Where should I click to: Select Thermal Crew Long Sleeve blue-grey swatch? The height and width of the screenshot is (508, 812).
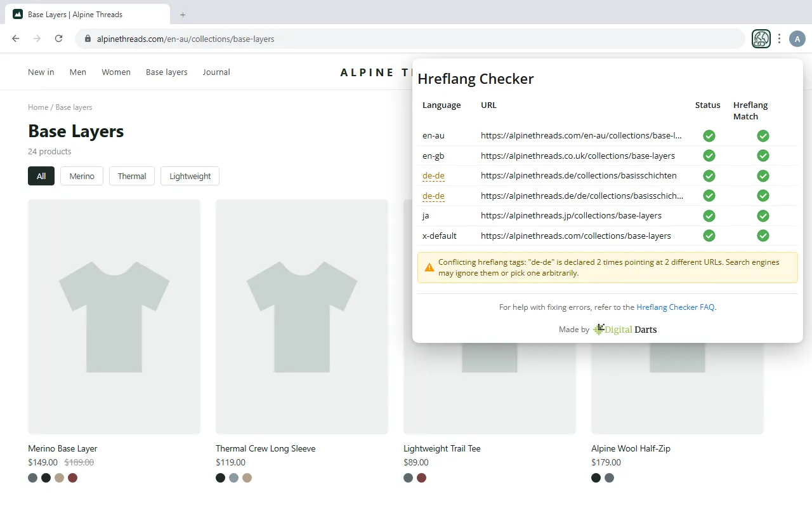tap(233, 478)
